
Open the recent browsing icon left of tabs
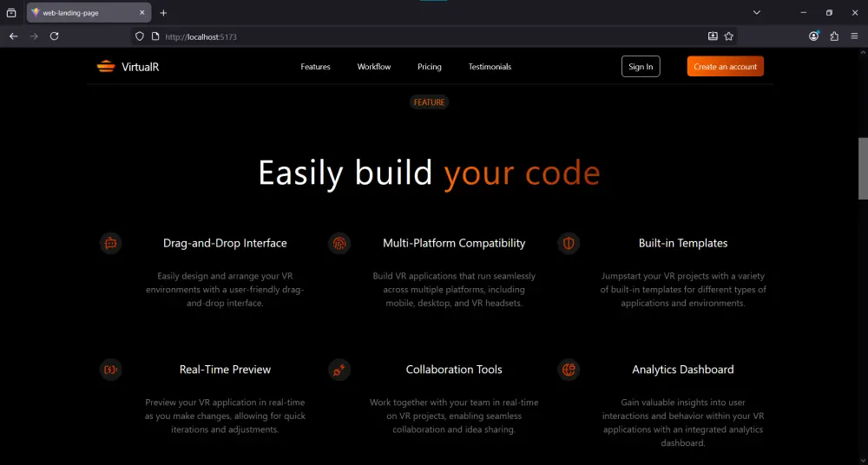[11, 13]
